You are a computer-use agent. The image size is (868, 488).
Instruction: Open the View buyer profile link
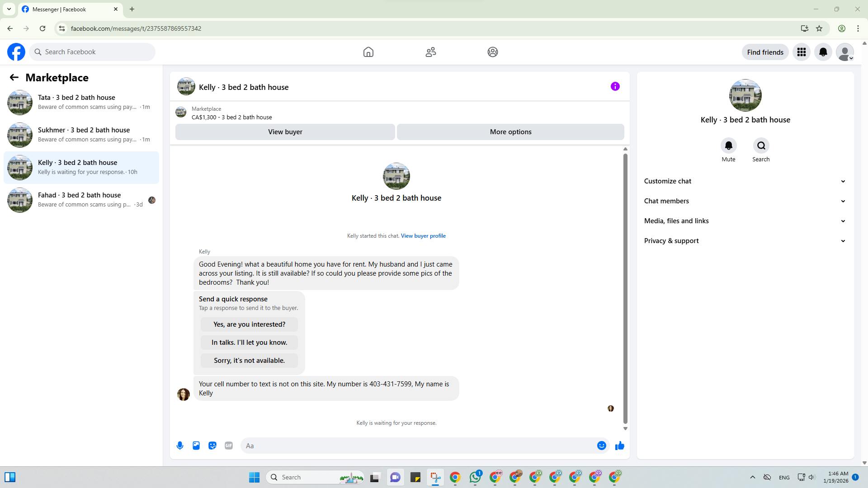tap(423, 236)
